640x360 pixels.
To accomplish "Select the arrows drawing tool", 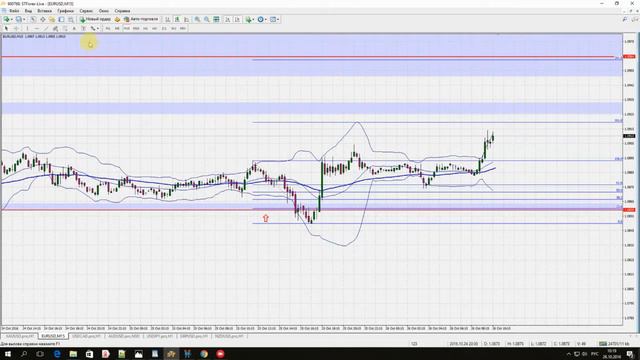I will click(93, 28).
